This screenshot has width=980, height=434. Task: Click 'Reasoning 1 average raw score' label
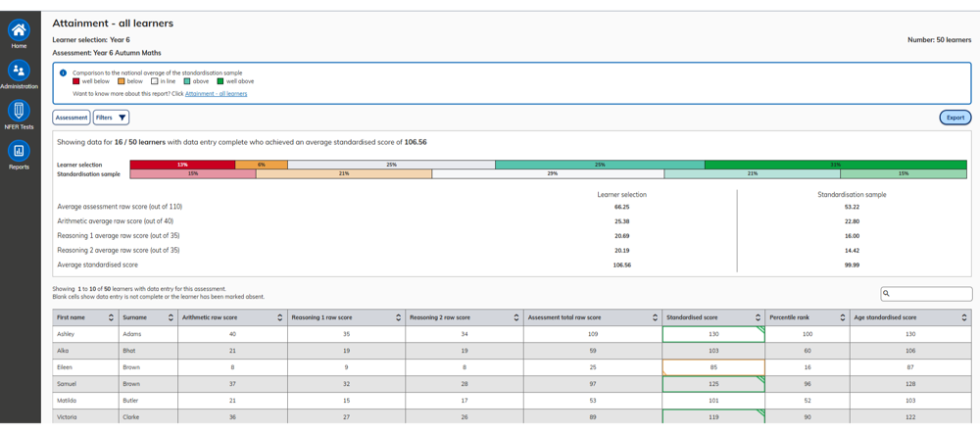(119, 235)
